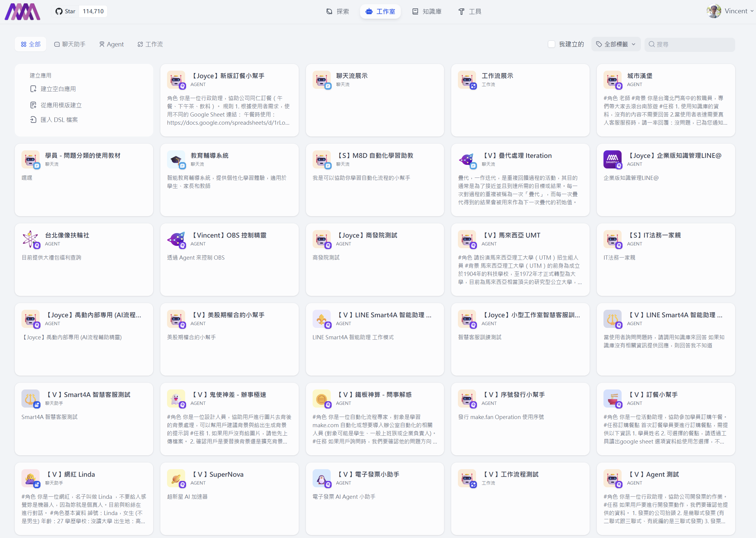Click the 鬼使神差 ghost icon
This screenshot has height=538, width=756.
coord(176,398)
